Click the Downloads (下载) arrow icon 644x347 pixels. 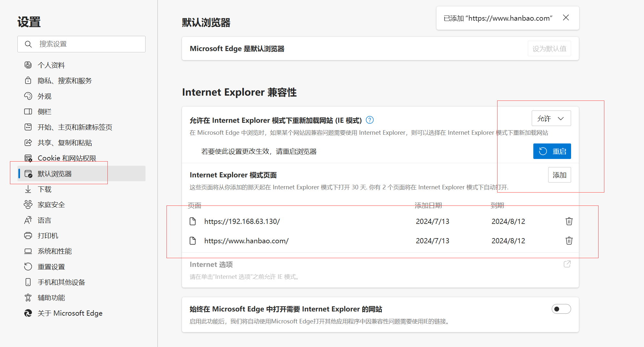point(28,189)
